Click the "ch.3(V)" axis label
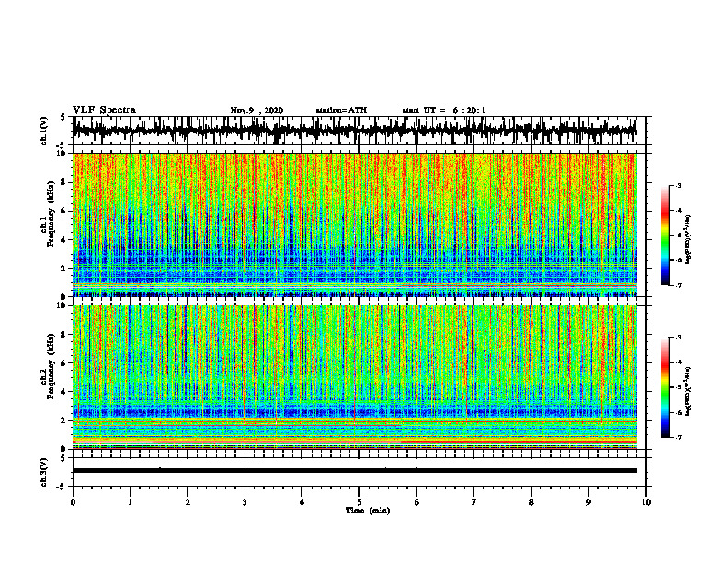Image resolution: width=728 pixels, height=563 pixels. pyautogui.click(x=44, y=472)
